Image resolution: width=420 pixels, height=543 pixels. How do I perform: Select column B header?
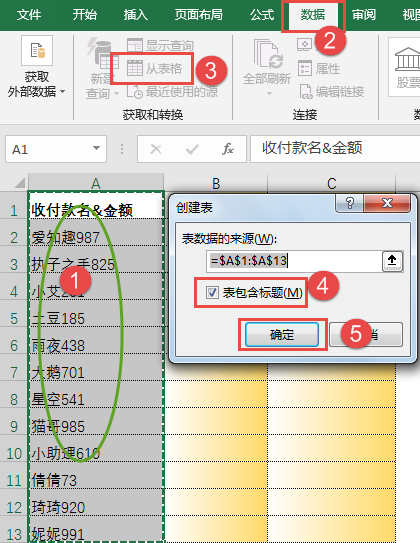click(216, 183)
